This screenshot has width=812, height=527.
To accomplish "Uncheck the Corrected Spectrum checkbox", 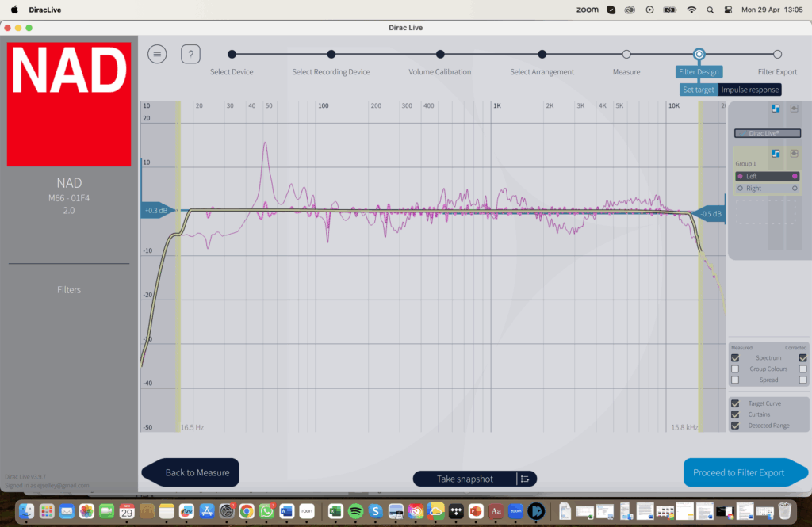I will tap(802, 358).
